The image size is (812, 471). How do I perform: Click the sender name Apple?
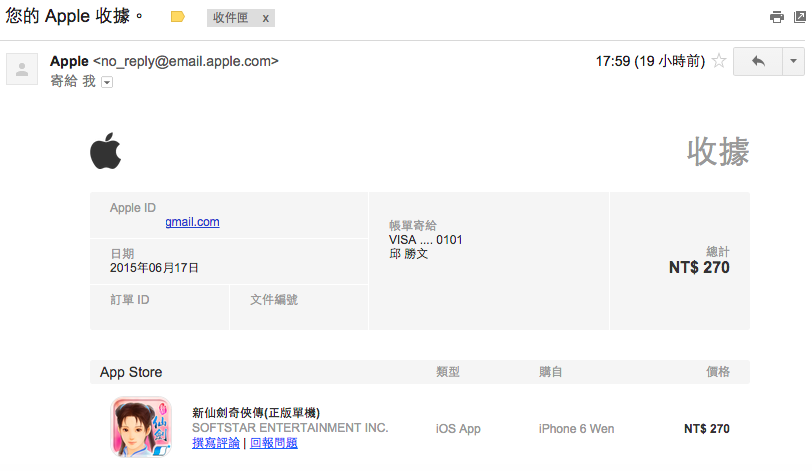[x=69, y=61]
